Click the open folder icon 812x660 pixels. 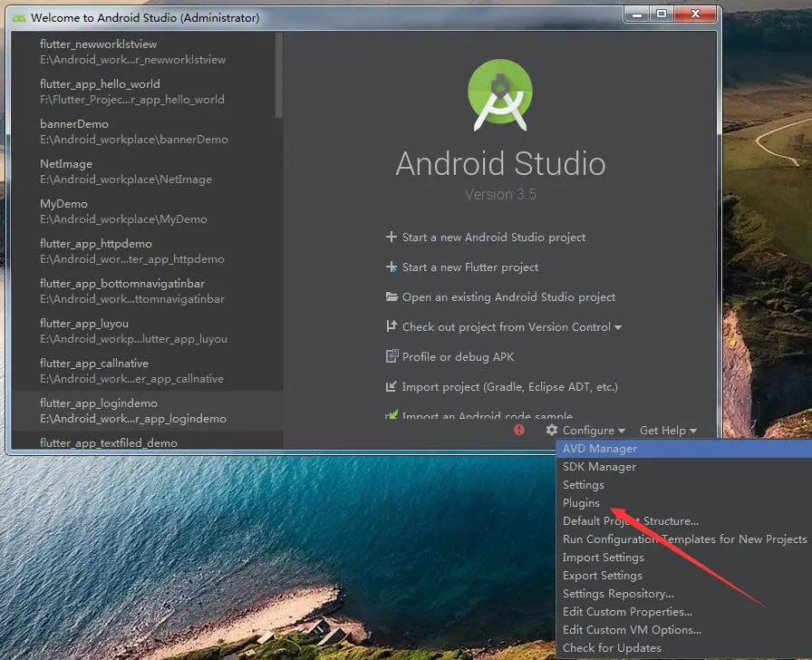pyautogui.click(x=391, y=296)
